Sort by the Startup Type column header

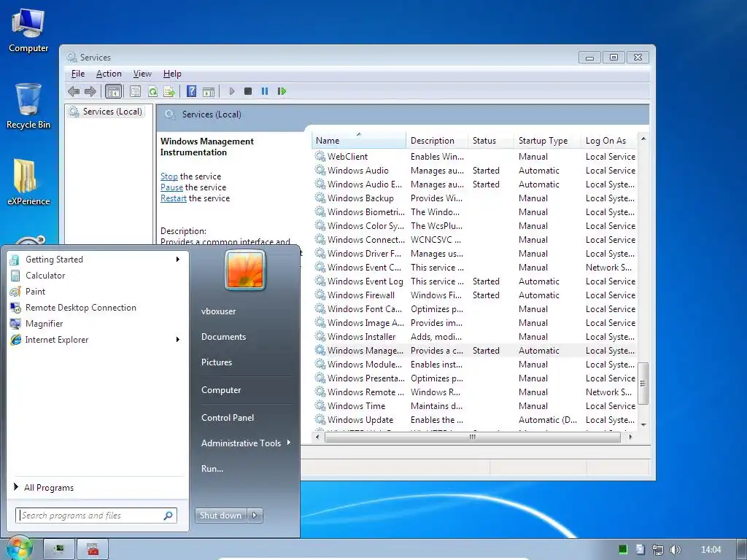tap(547, 141)
